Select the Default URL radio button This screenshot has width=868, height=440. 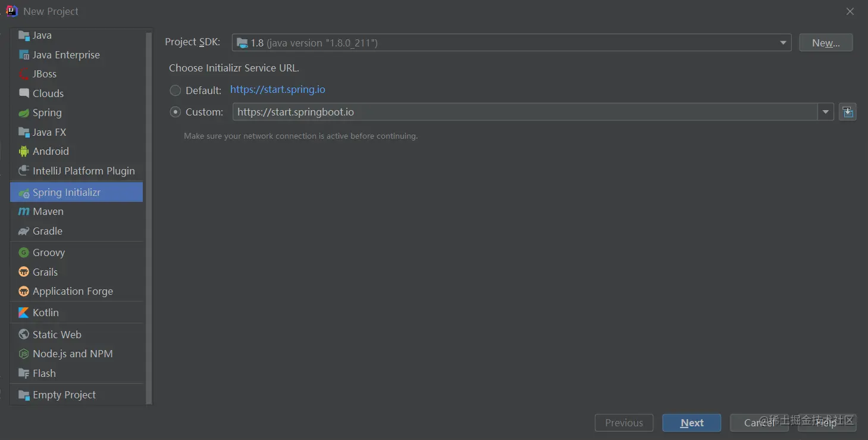176,91
